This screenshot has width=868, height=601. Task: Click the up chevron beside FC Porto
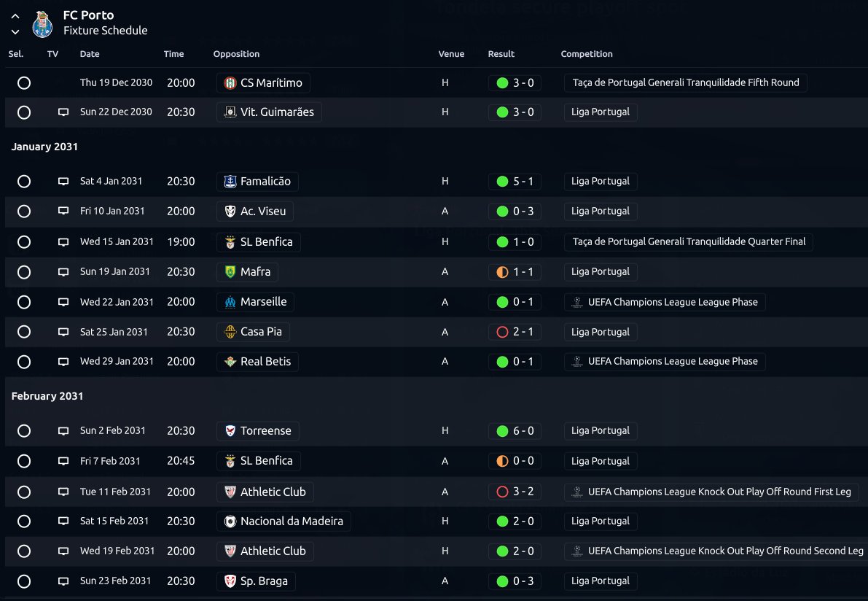coord(15,16)
